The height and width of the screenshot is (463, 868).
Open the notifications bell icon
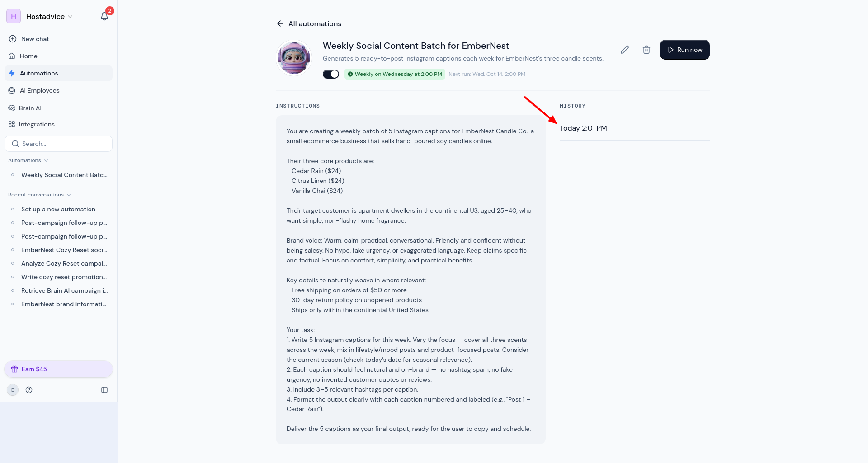[x=104, y=16]
